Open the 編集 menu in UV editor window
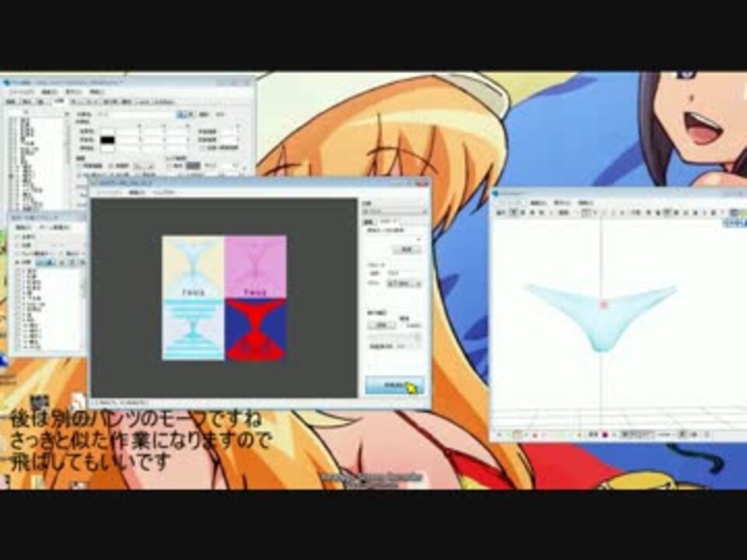This screenshot has width=747, height=560. (x=137, y=192)
